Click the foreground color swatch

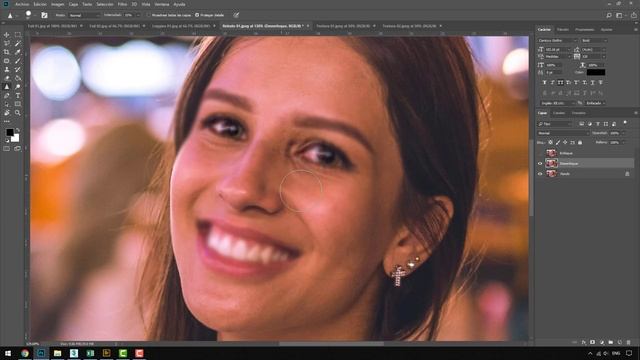coord(10,132)
